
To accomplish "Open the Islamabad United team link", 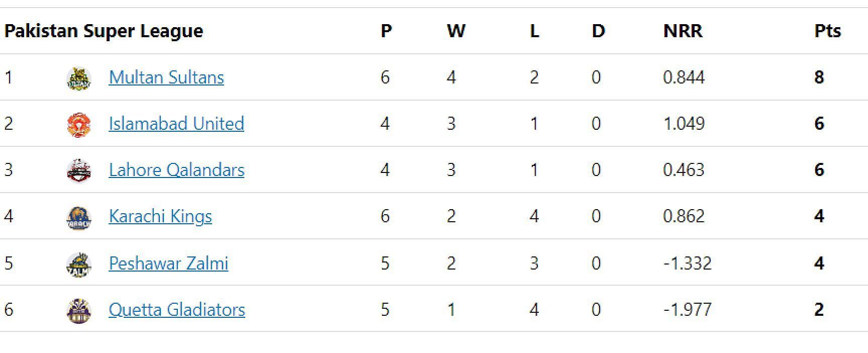I will pos(176,124).
